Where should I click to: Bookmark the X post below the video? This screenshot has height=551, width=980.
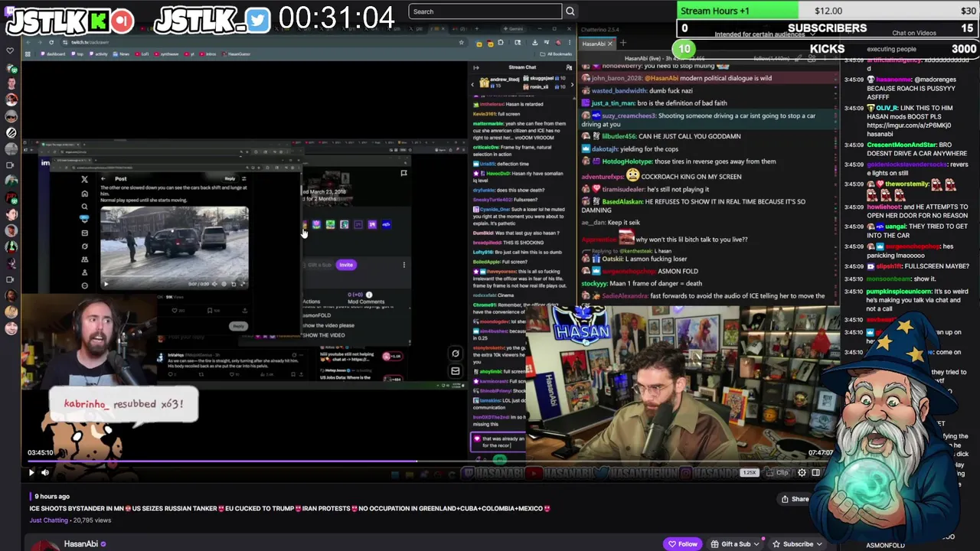click(x=210, y=311)
